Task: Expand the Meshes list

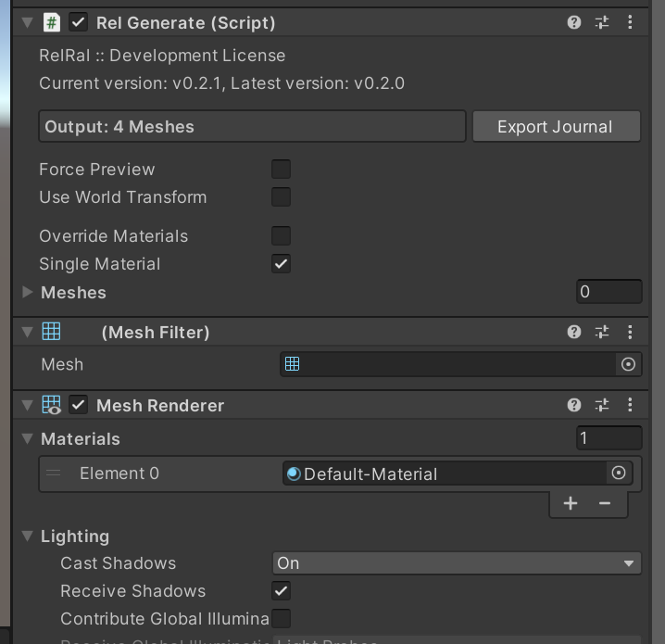Action: coord(28,292)
